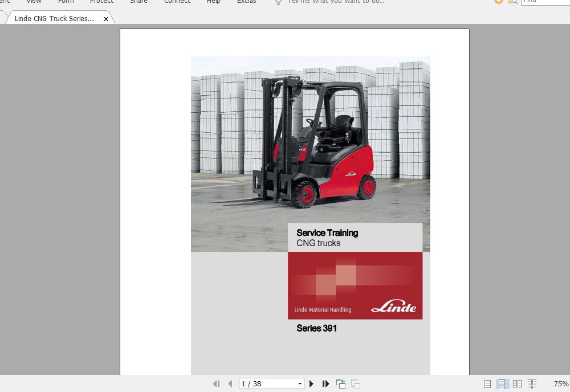570x392 pixels.
Task: Go to the next page
Action: point(312,383)
